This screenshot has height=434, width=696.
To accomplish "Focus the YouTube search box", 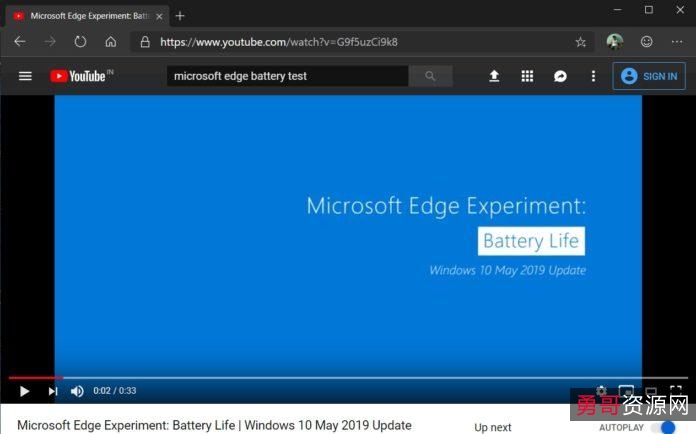I will [x=287, y=76].
